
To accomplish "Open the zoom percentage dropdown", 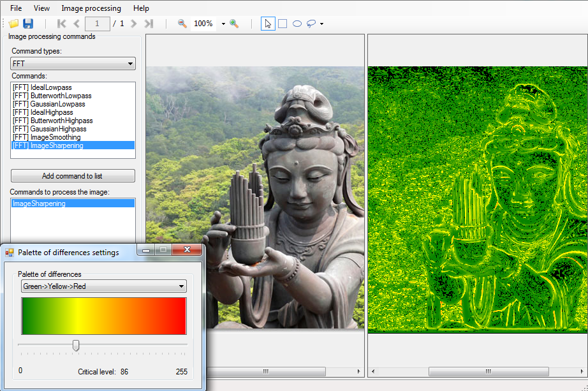I will point(223,24).
